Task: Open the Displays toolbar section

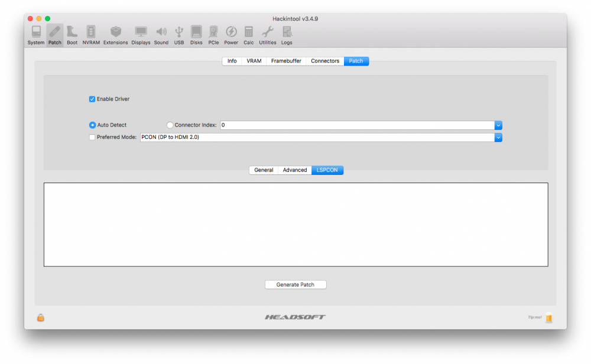Action: click(x=141, y=35)
